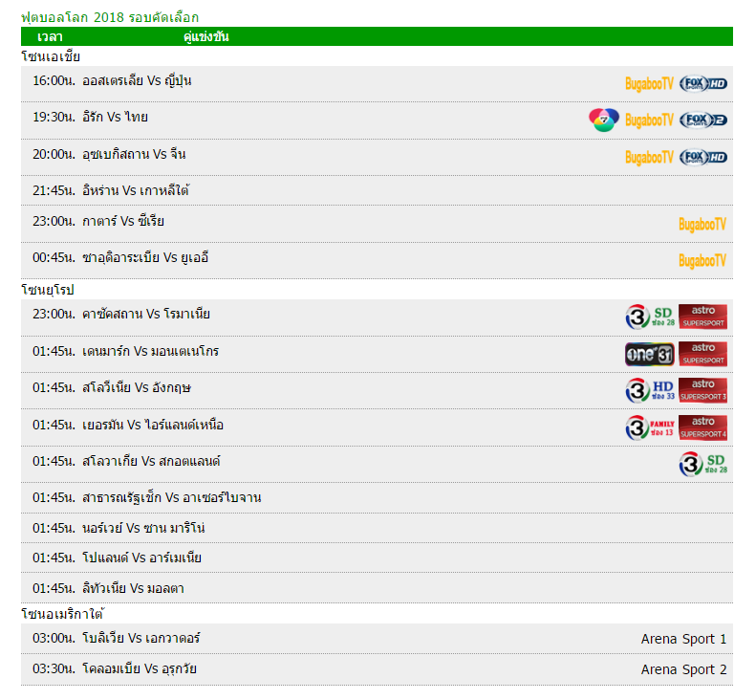Click the Channel 3 SD logo for สโลวาเกีย Vs สกอตแลนด์
756x700 pixels.
point(703,464)
